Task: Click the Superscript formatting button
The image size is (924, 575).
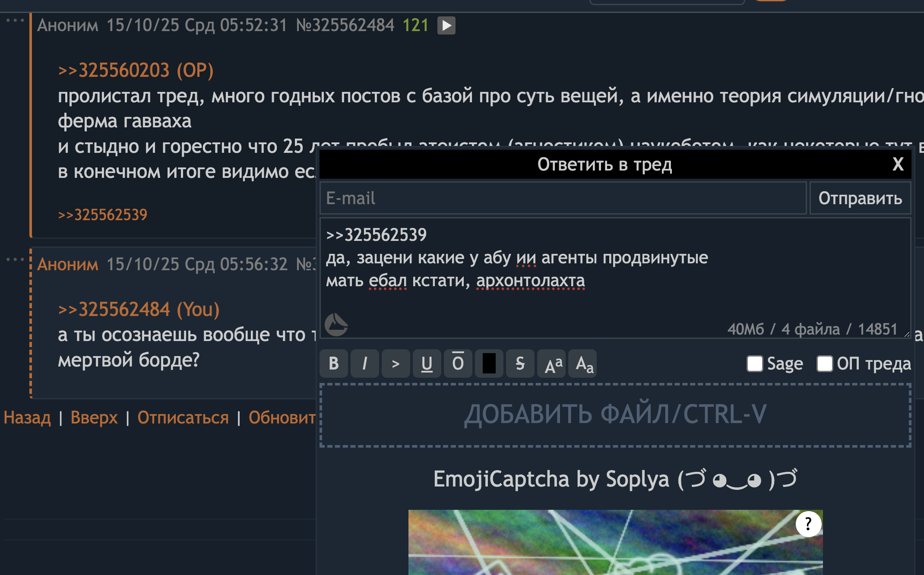Action: [x=551, y=363]
